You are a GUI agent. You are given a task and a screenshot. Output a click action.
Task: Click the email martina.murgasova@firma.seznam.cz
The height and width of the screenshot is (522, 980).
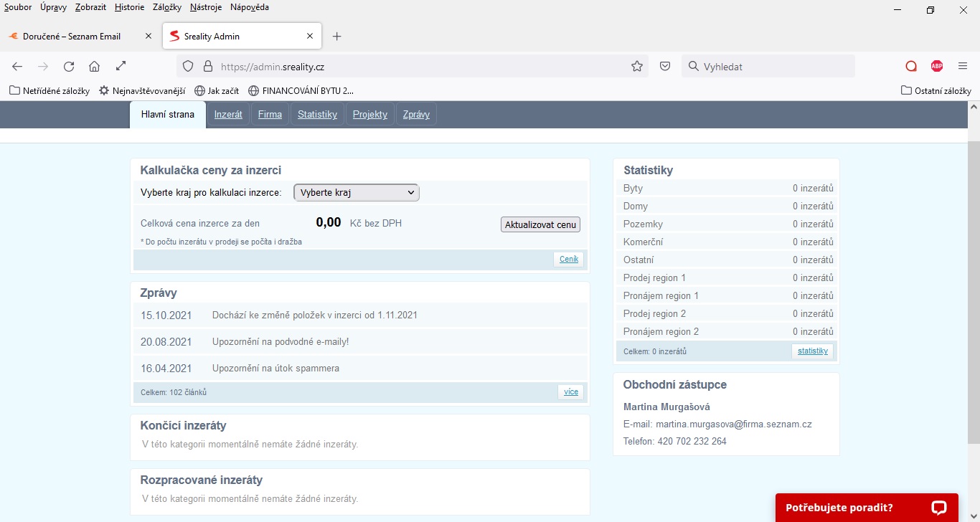734,424
